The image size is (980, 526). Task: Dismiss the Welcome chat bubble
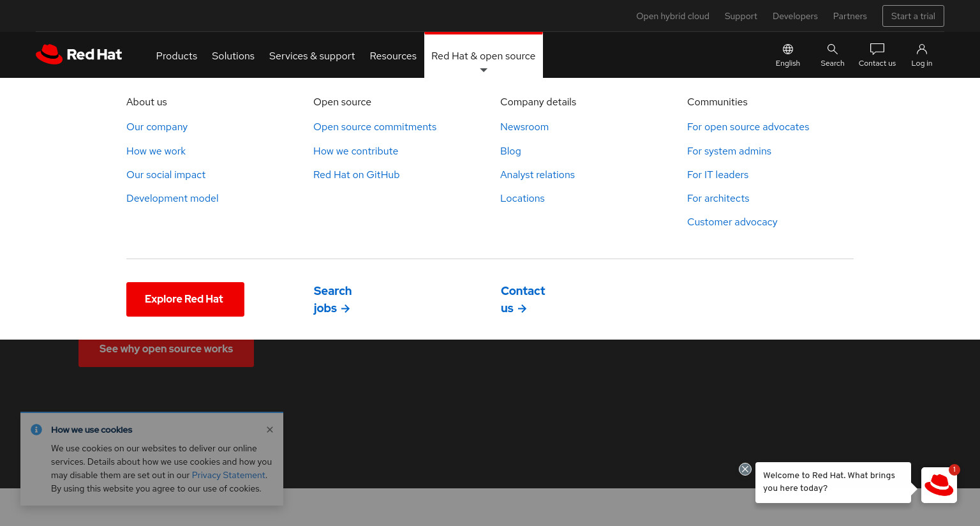pyautogui.click(x=745, y=469)
